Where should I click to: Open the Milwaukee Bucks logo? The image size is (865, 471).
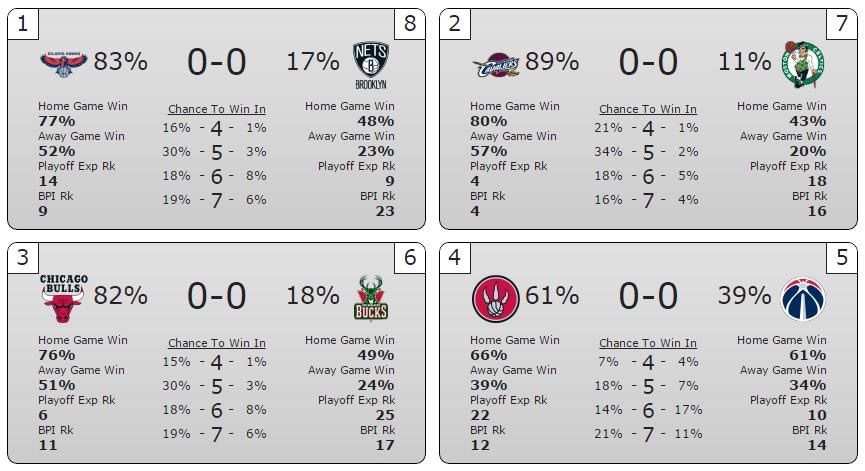pos(371,298)
